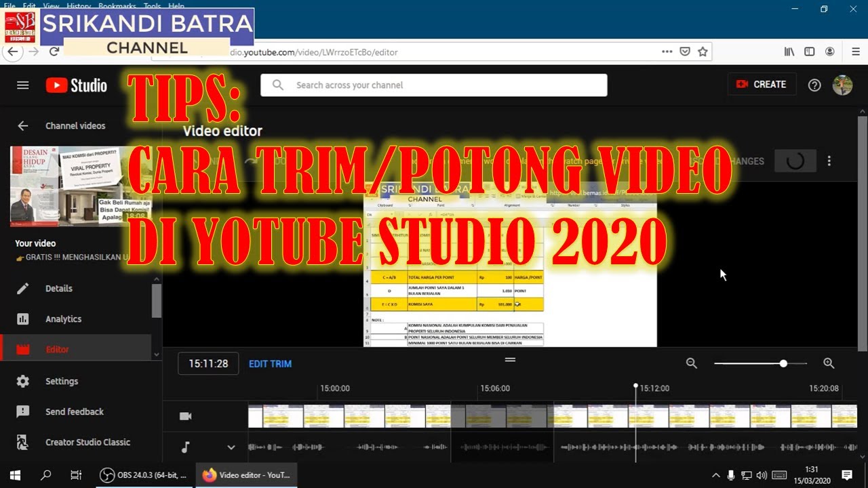Click the YouTube Studio logo
The image size is (868, 488).
pyautogui.click(x=77, y=85)
